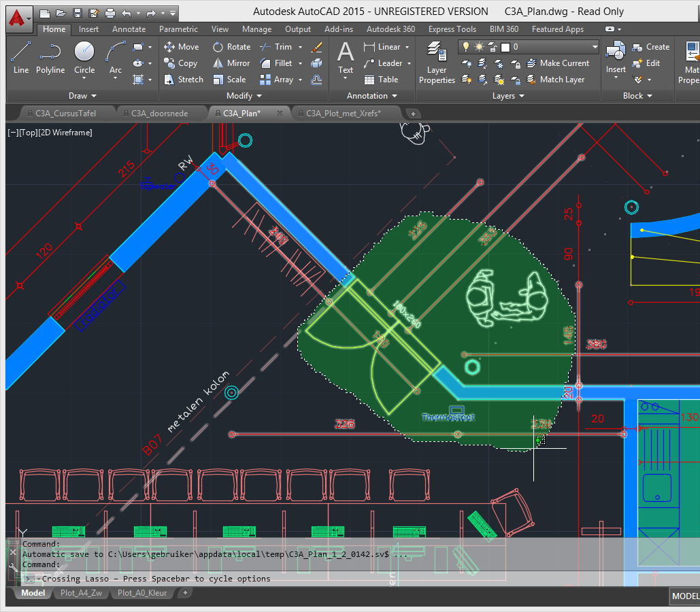700x612 pixels.
Task: Toggle layer lock icon in layer dropdown
Action: tap(492, 46)
